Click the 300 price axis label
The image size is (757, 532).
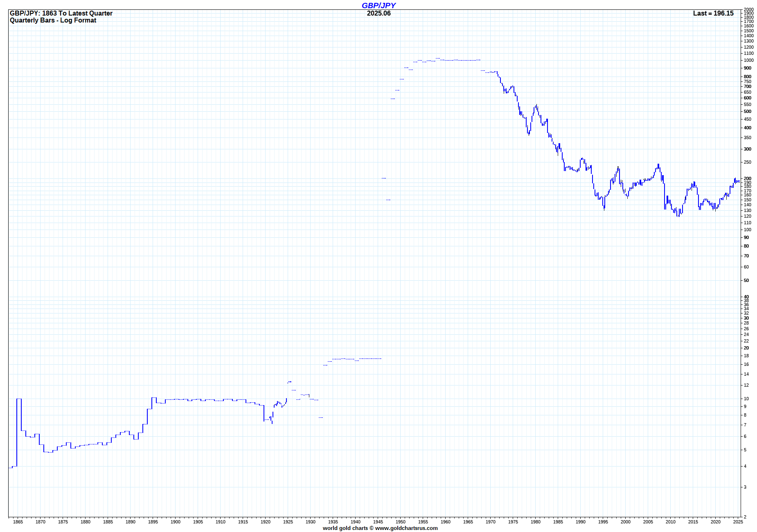(x=748, y=149)
